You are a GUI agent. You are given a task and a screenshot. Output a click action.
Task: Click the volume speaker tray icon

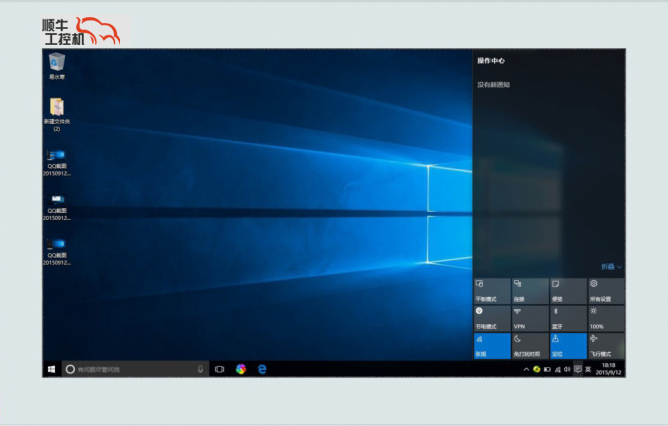pyautogui.click(x=567, y=369)
